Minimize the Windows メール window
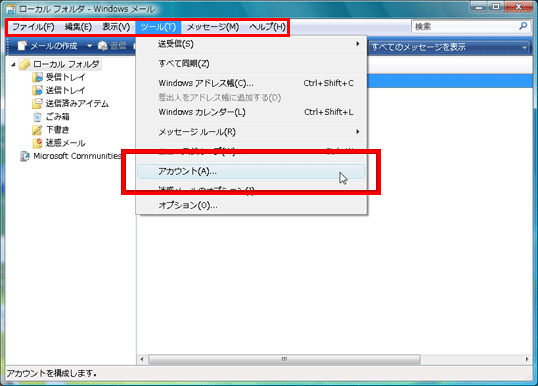Screen dimensions: 538x386 coord(479,7)
